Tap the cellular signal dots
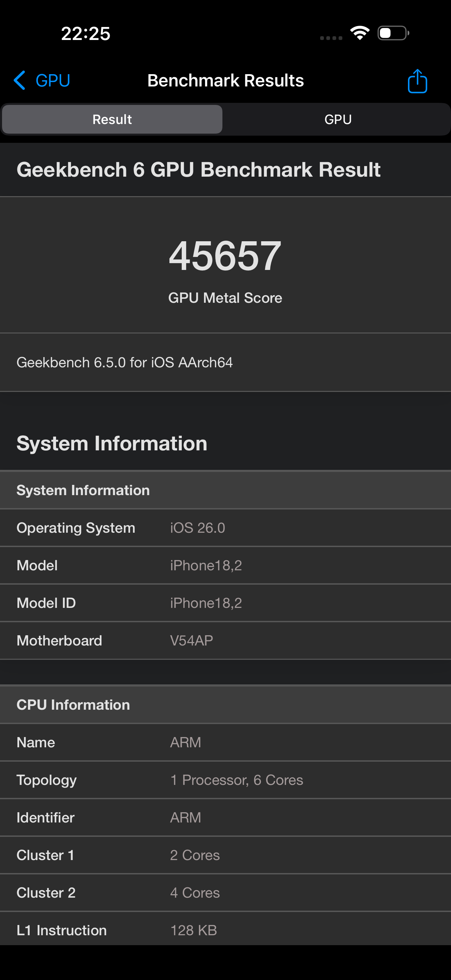The image size is (451, 980). tap(331, 38)
